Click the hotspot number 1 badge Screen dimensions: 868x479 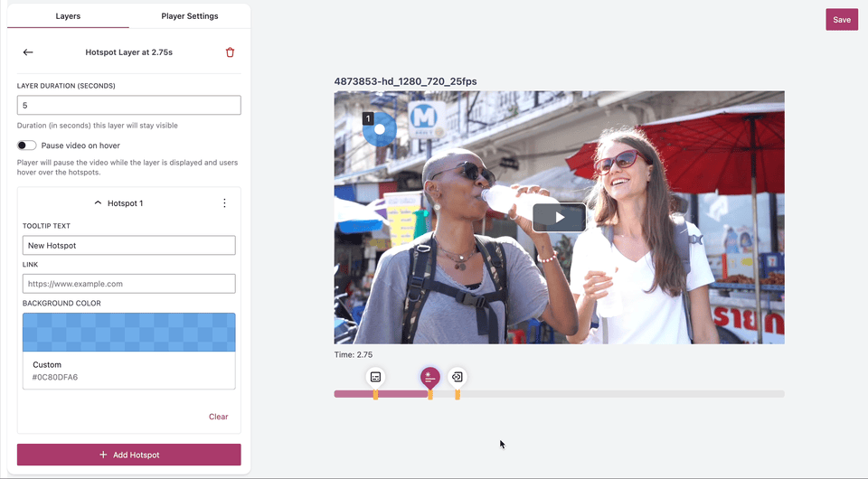coord(368,118)
